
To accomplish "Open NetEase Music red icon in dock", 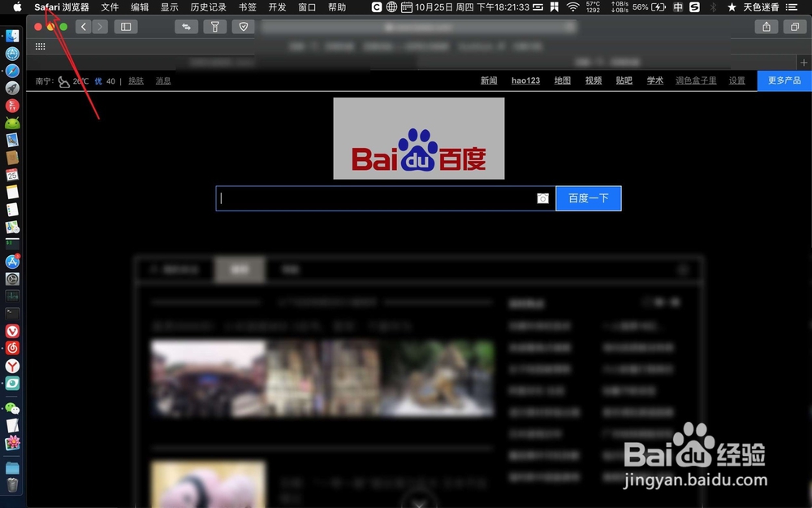I will [12, 349].
